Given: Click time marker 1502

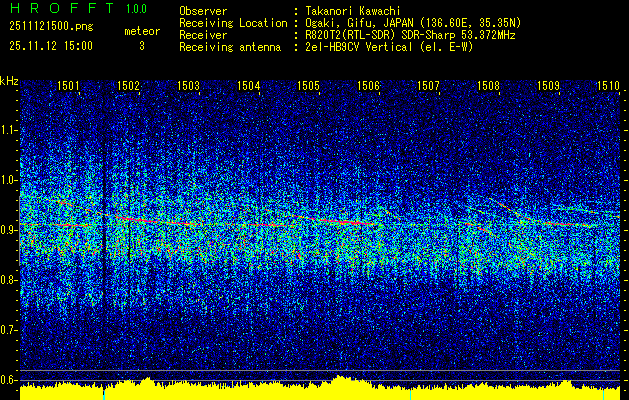Looking at the screenshot, I should [128, 85].
